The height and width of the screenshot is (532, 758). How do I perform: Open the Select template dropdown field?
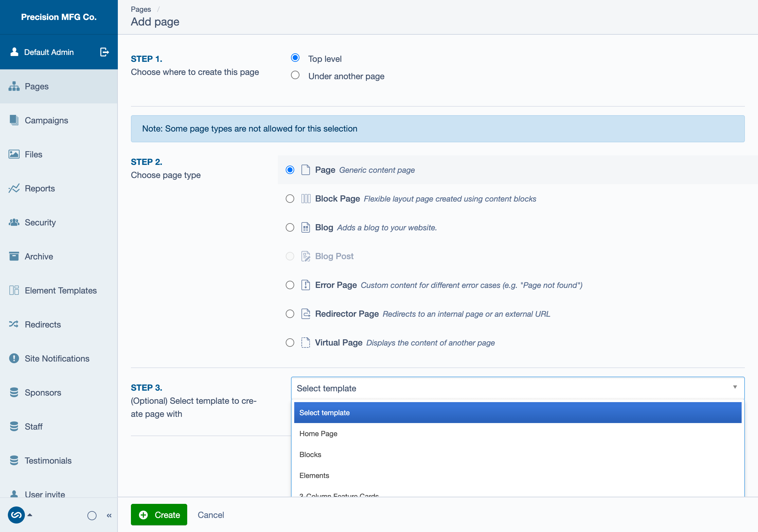[x=517, y=388]
